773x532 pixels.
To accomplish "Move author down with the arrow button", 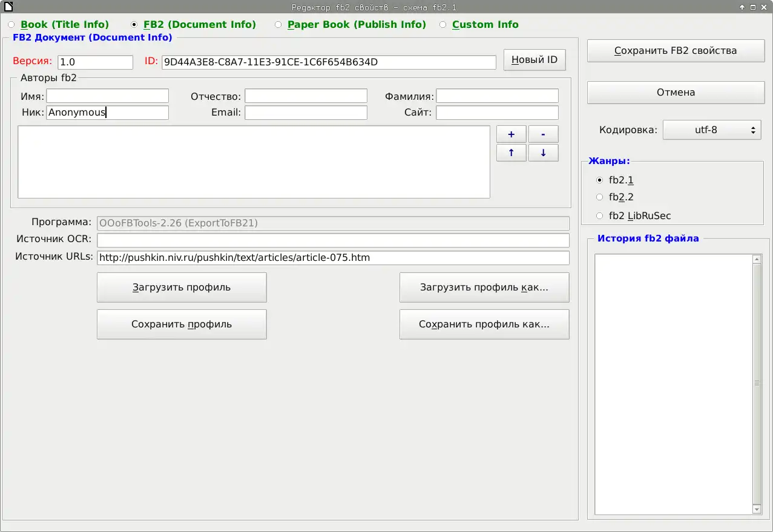I will (544, 153).
